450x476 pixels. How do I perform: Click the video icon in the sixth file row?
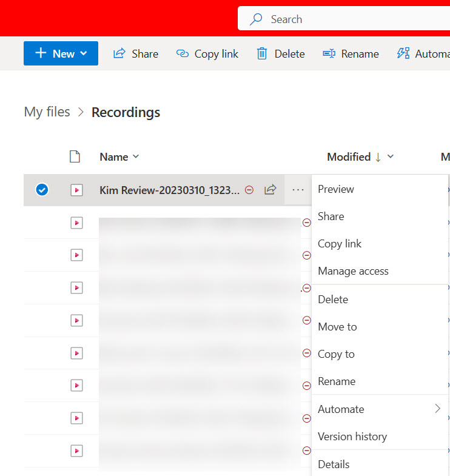[x=76, y=353]
